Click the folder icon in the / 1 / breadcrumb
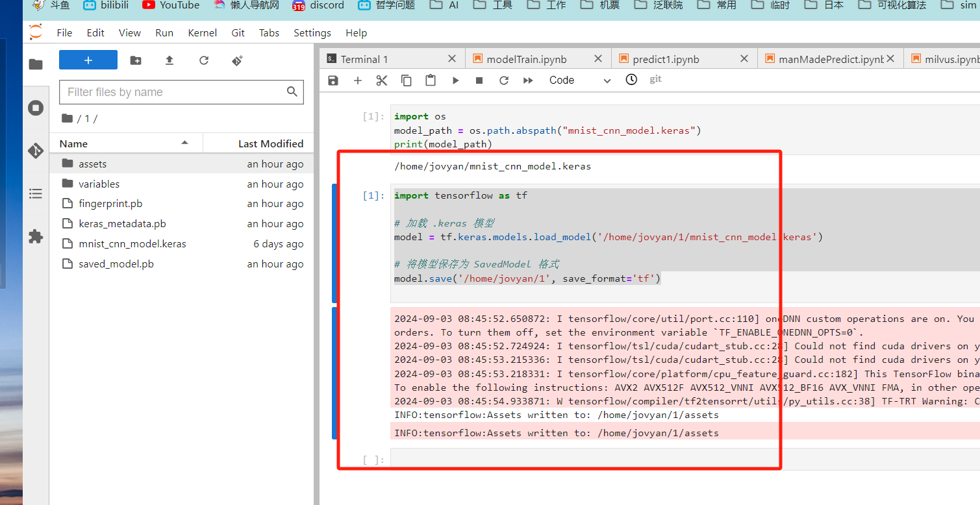Screen dimensions: 980x505 pos(67,118)
